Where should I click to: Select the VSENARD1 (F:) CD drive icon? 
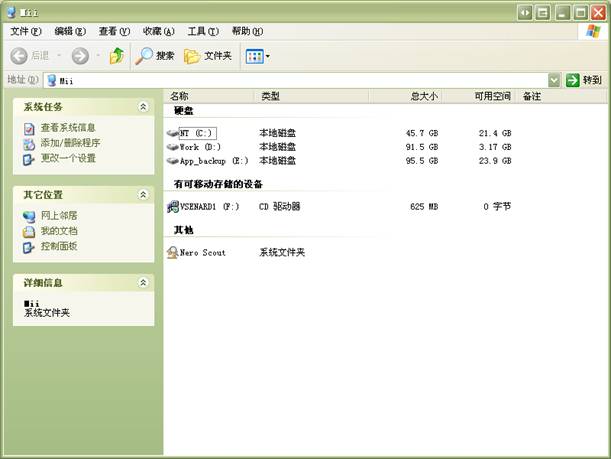coord(173,207)
